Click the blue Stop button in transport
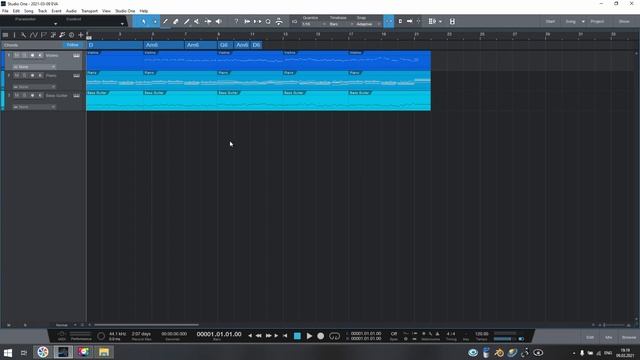The width and height of the screenshot is (640, 360). [297, 336]
